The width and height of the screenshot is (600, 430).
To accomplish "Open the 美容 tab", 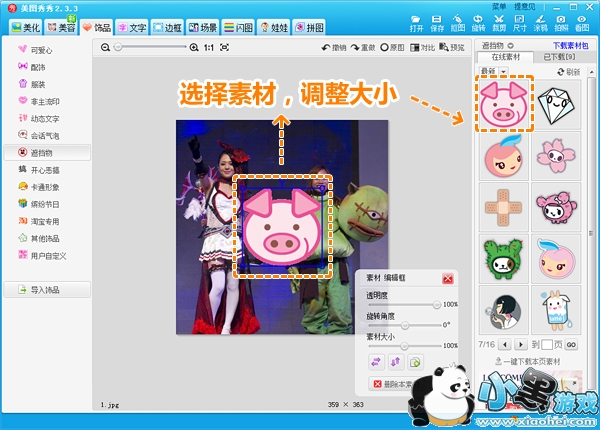I will [x=61, y=28].
